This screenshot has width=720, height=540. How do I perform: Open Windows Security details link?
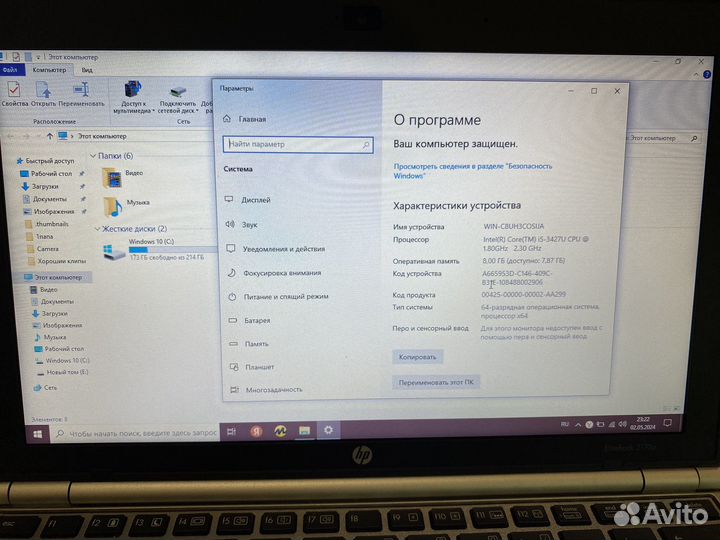tap(472, 171)
